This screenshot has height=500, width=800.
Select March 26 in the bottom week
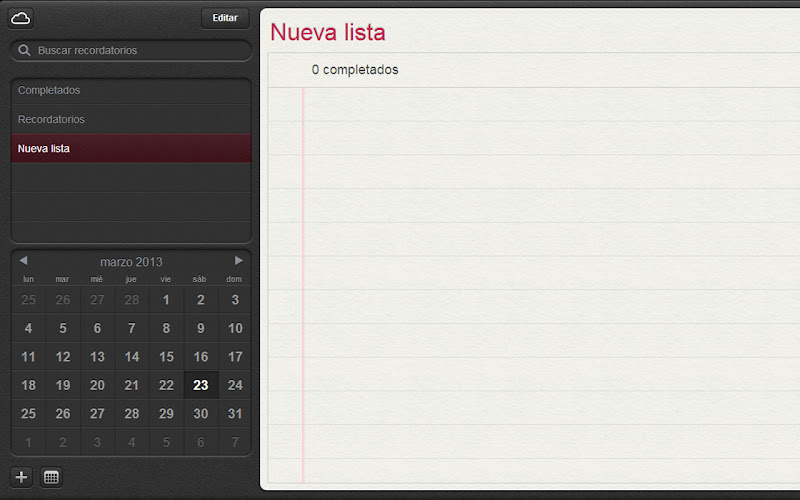tap(63, 414)
